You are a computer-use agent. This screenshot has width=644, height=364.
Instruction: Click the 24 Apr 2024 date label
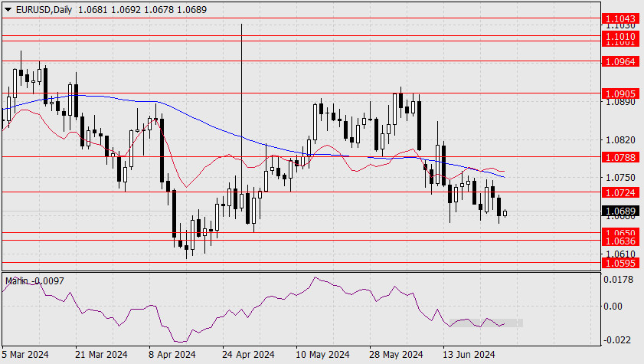(x=248, y=354)
